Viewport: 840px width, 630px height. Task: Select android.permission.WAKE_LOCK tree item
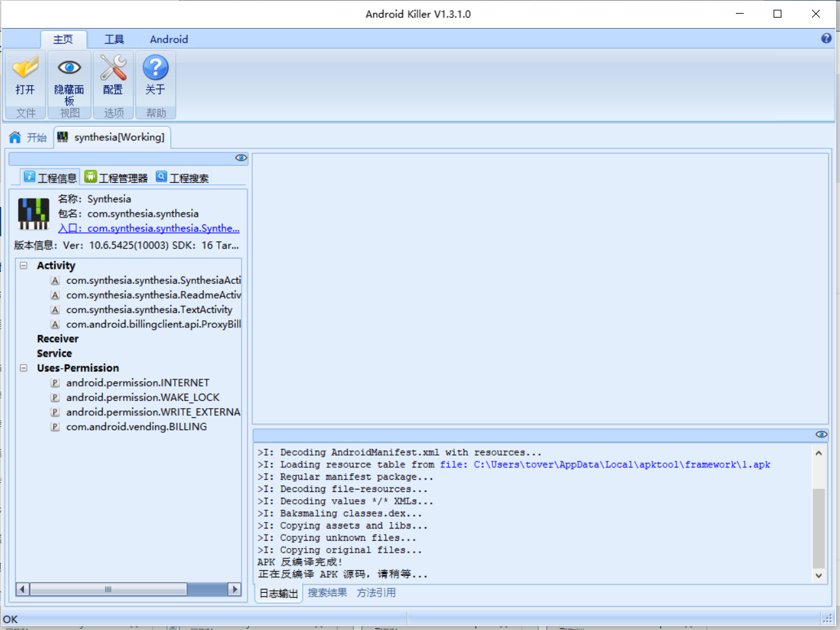click(x=143, y=398)
